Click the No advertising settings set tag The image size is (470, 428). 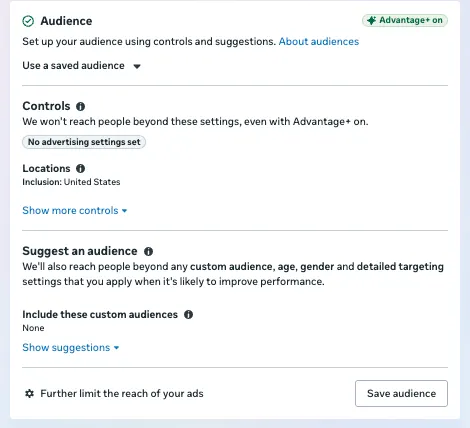coord(84,142)
